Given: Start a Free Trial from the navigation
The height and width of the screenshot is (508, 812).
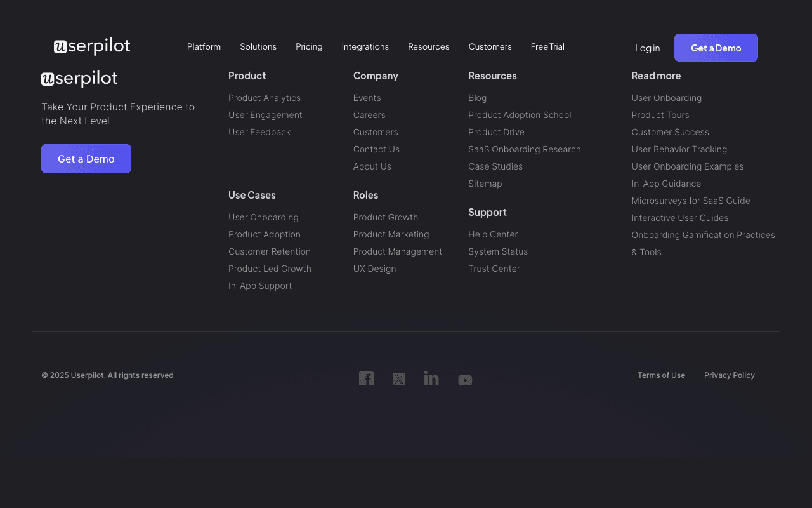Looking at the screenshot, I should click(x=547, y=46).
